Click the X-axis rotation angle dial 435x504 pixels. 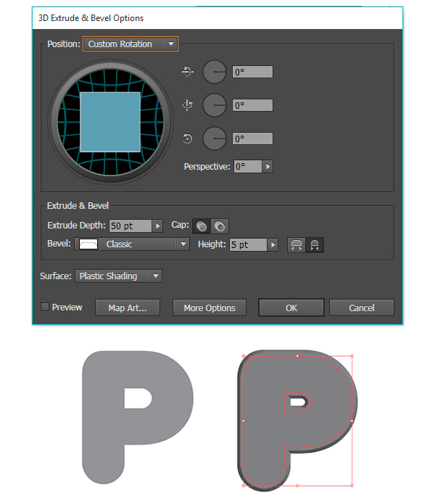click(x=215, y=72)
